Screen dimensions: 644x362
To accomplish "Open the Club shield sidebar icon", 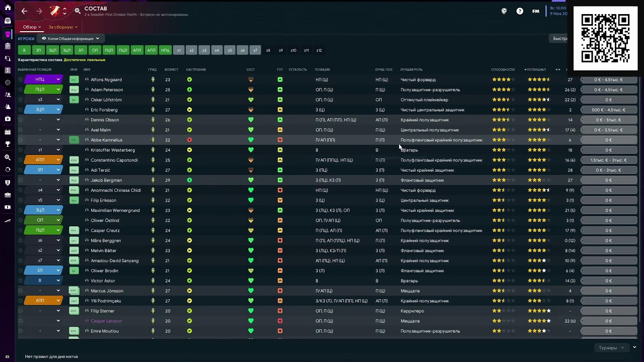I will click(8, 183).
